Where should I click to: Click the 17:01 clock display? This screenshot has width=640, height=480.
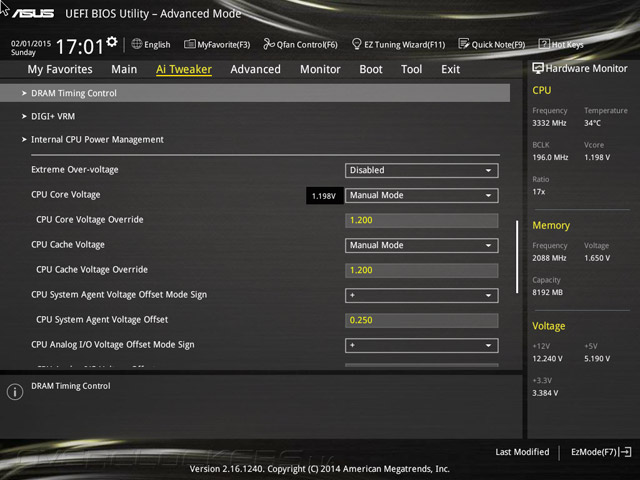(x=80, y=46)
